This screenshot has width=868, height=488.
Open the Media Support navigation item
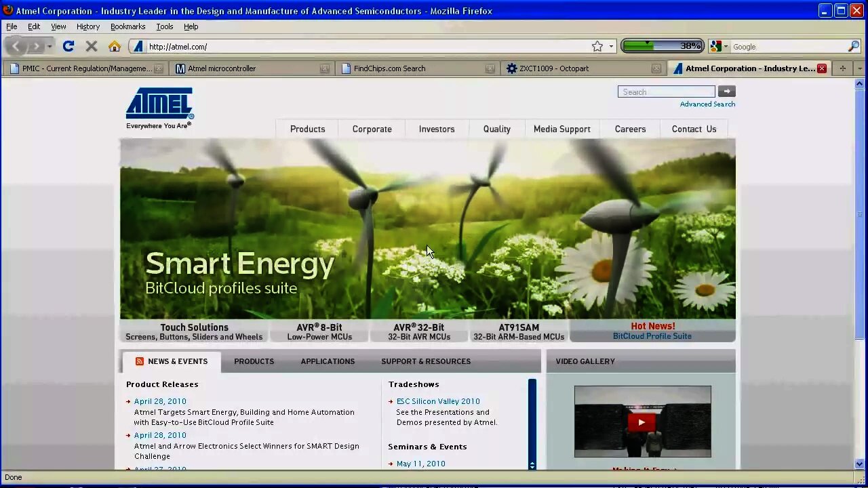562,129
